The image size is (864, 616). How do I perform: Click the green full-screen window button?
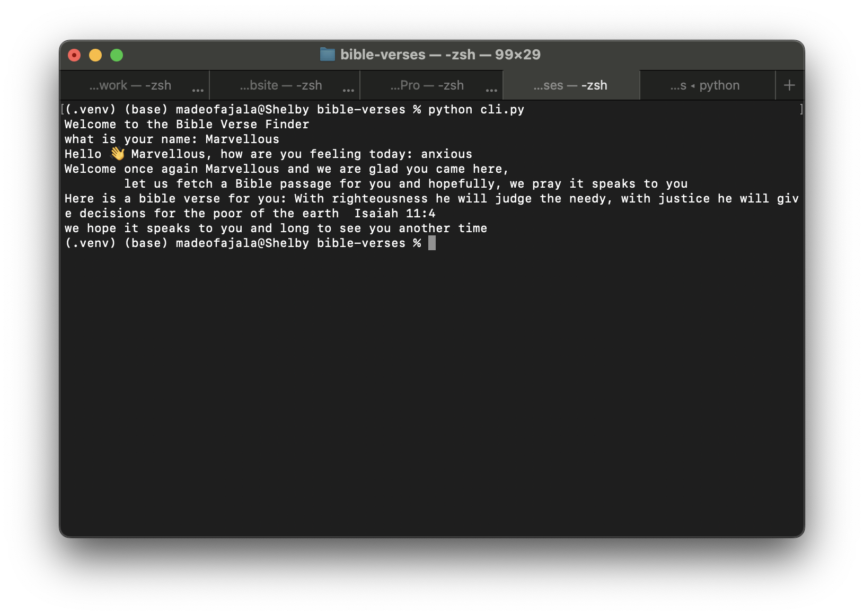click(117, 55)
